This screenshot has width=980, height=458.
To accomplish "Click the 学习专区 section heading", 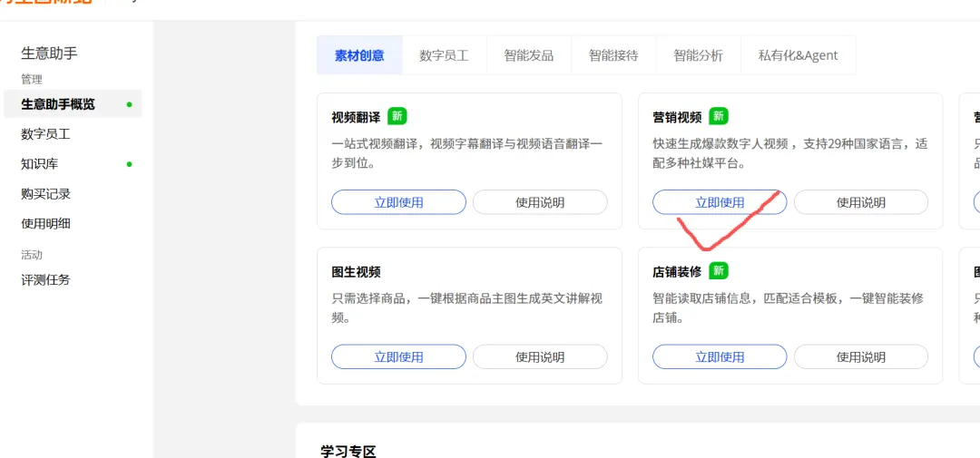I will coord(348,451).
